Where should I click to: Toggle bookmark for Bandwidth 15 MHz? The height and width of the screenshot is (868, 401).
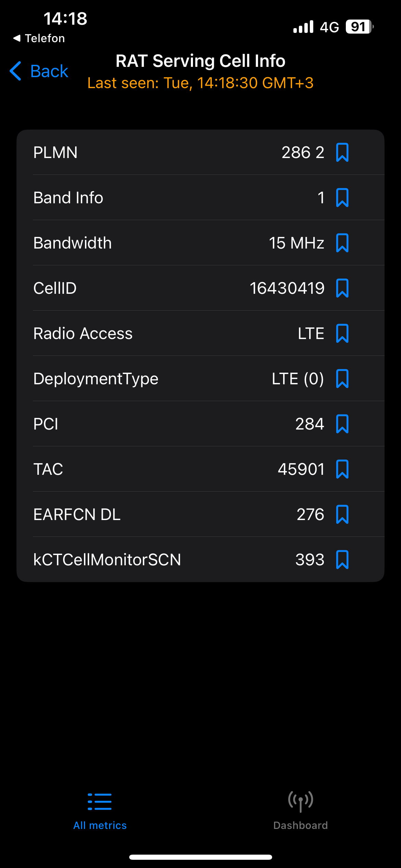[x=342, y=243]
